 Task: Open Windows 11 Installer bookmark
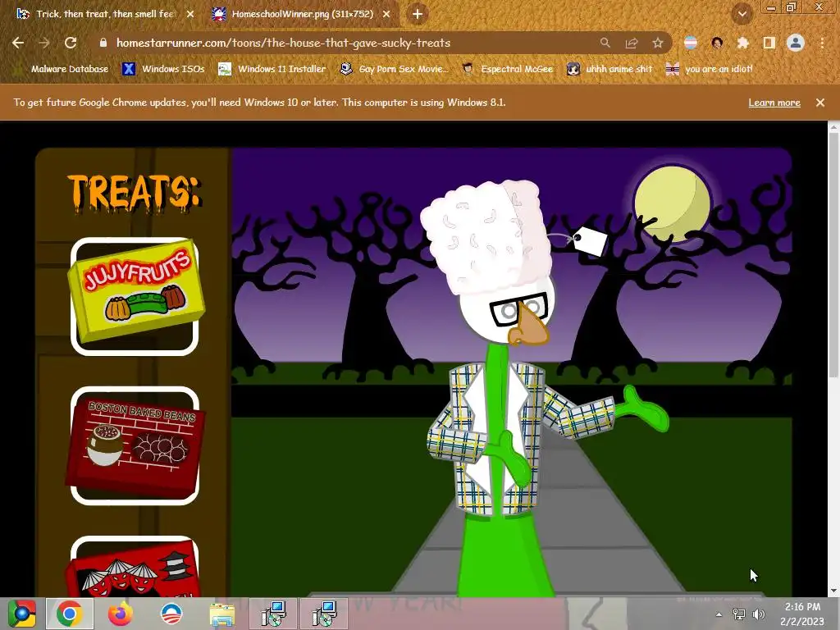[x=272, y=69]
